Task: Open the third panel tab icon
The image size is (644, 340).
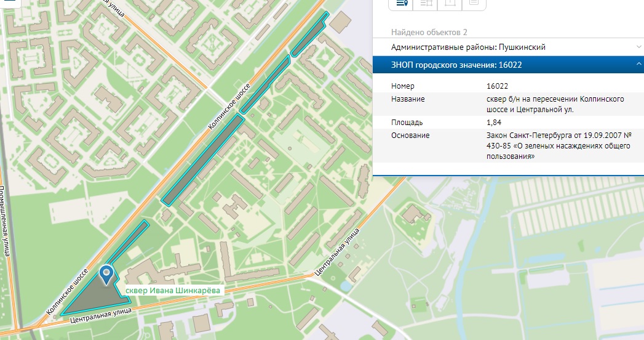Action: (449, 4)
